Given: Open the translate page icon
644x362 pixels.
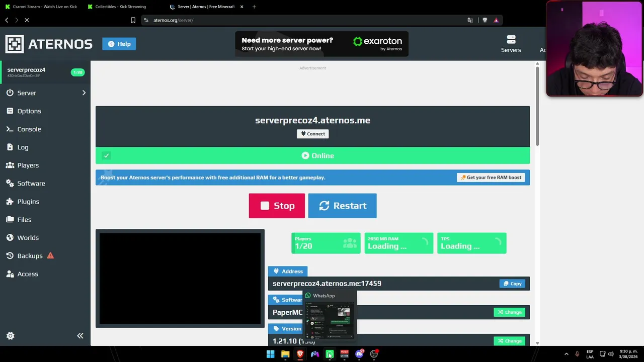Looking at the screenshot, I should click(x=470, y=20).
